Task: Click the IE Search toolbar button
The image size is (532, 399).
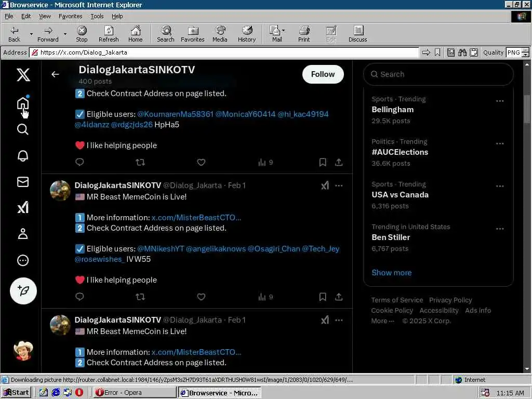Action: 166,34
